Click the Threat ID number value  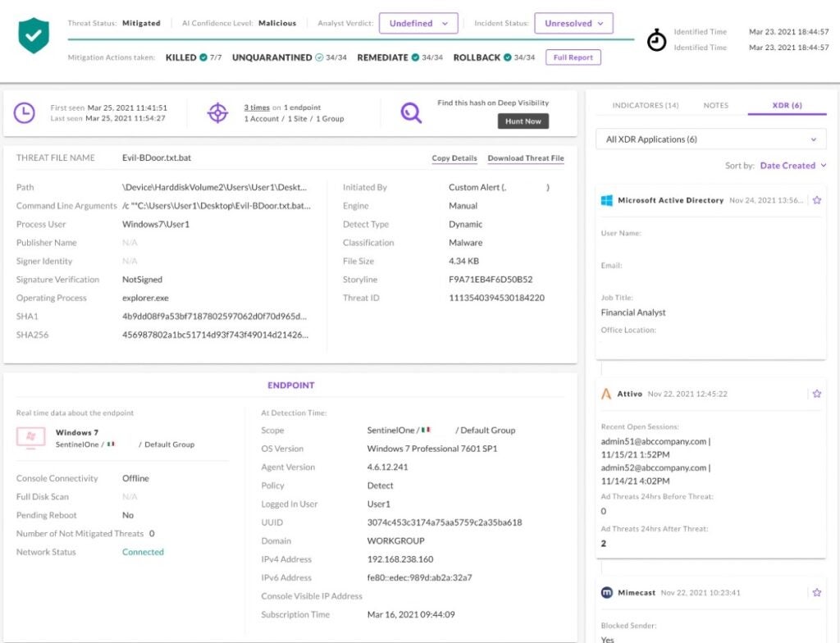(x=496, y=298)
